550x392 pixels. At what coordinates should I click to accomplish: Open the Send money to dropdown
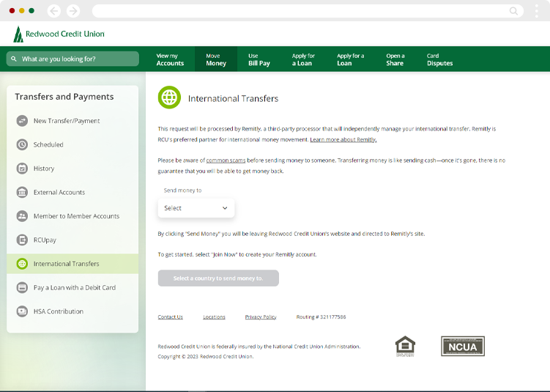(196, 208)
